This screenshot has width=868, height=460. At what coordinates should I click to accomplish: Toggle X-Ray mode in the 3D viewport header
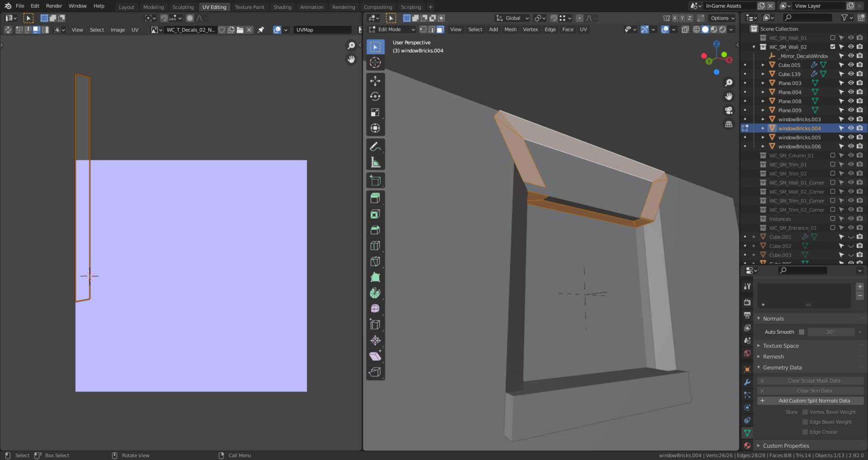pos(685,29)
